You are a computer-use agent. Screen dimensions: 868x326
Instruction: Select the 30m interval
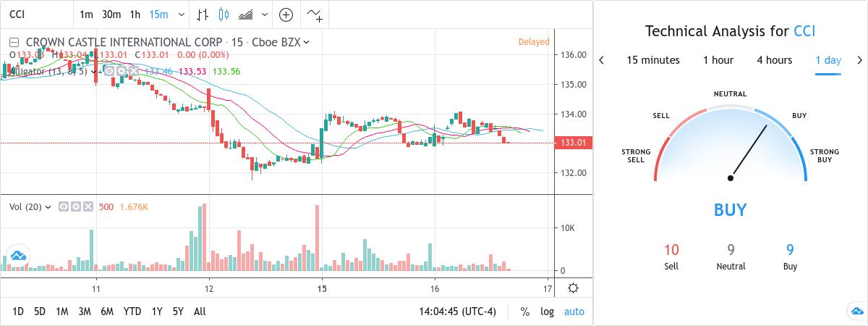coord(111,14)
